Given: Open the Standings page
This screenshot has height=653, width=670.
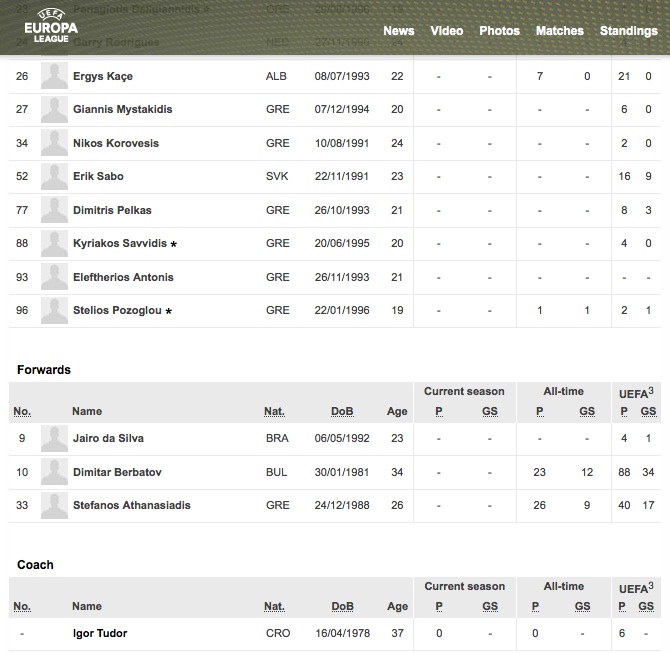Looking at the screenshot, I should (628, 31).
